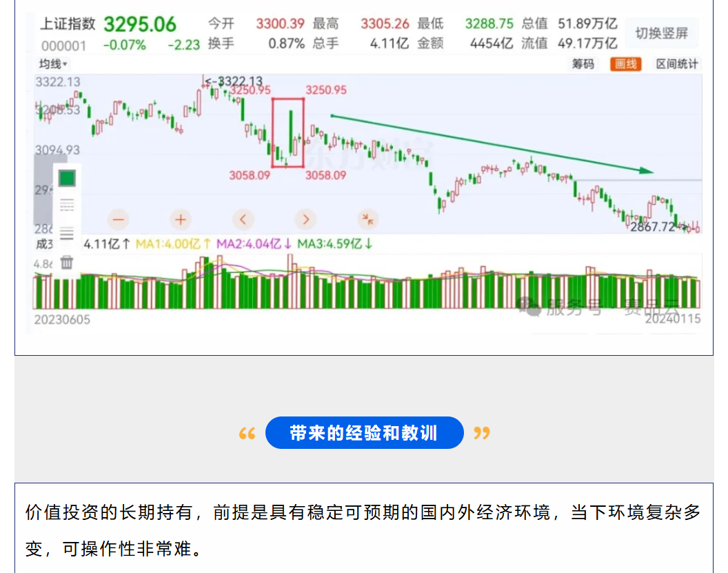Click the collapse arrows icon on chart

[x=368, y=220]
